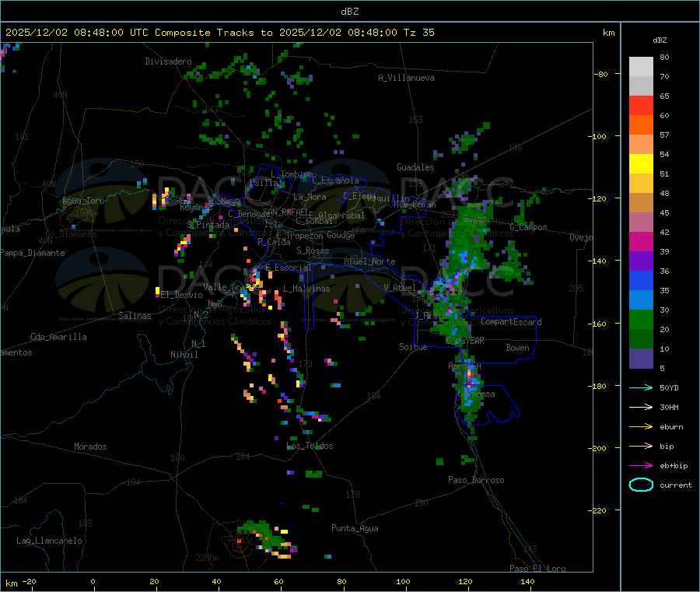The image size is (700, 592).
Task: Click the CompantEscard map label
Action: click(511, 322)
